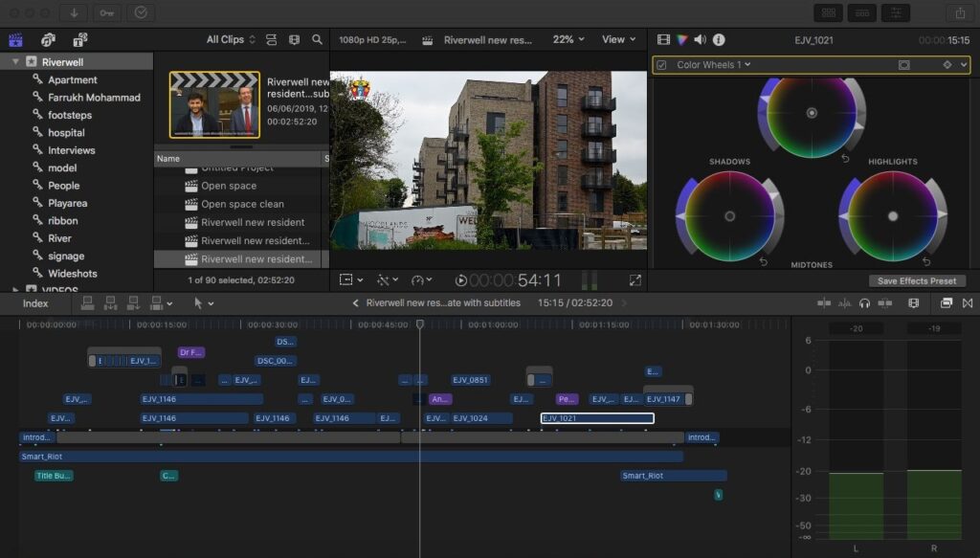Open the View options dropdown
Image resolution: width=980 pixels, height=558 pixels.
click(618, 39)
